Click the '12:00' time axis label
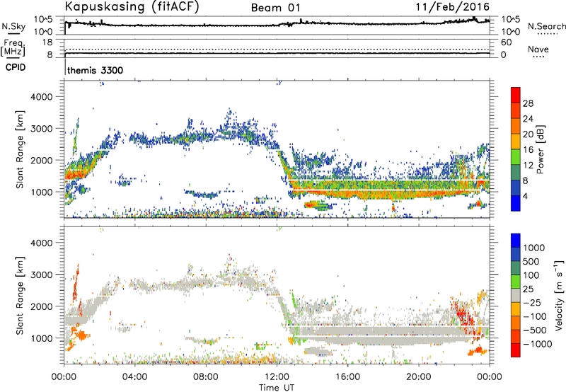The height and width of the screenshot is (392, 566). pyautogui.click(x=277, y=377)
